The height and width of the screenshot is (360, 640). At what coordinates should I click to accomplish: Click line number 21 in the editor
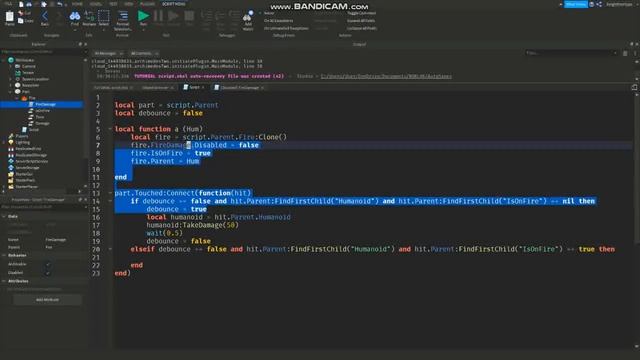pyautogui.click(x=96, y=257)
